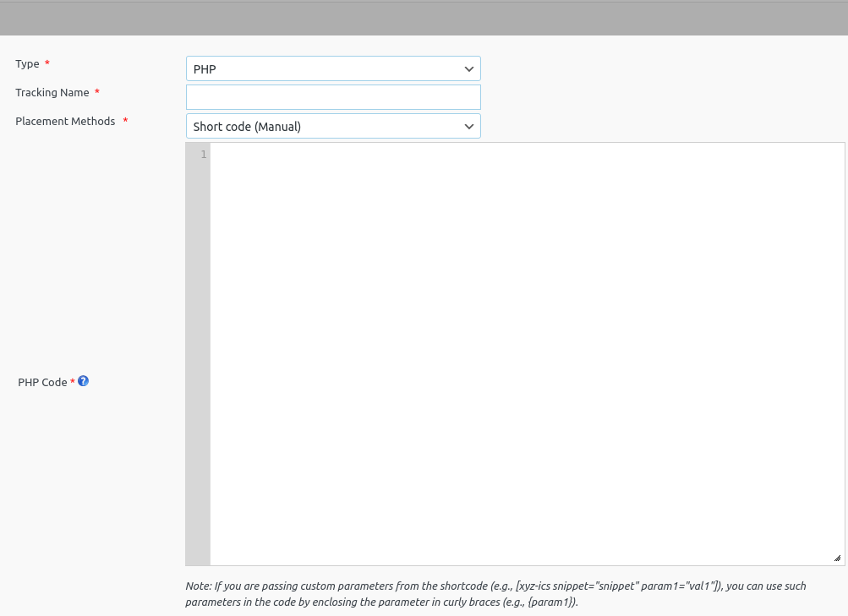Click the Type field label
Screen dimensions: 848x616
coord(26,63)
